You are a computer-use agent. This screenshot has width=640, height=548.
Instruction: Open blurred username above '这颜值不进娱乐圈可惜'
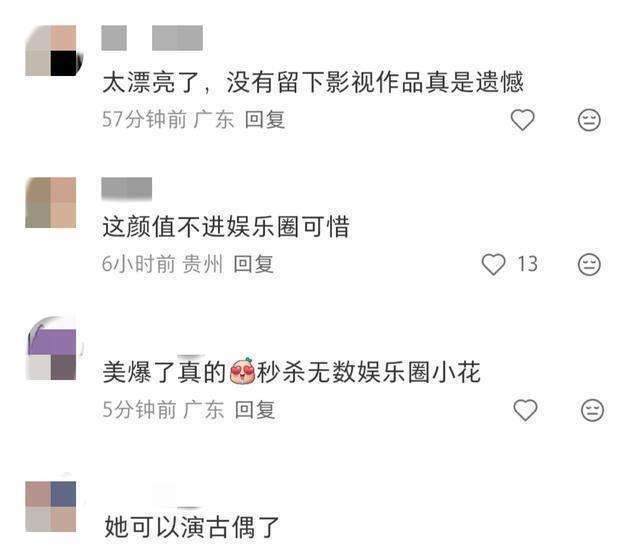[x=127, y=189]
